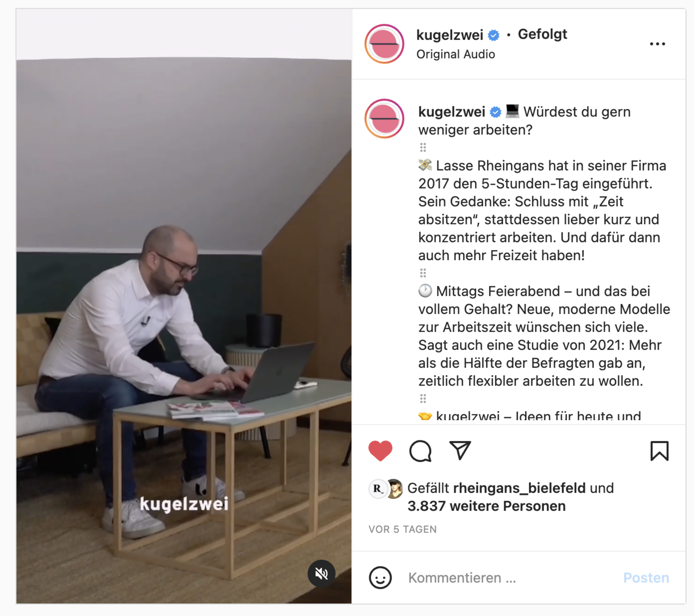Save the post with the bookmark icon
Viewport: 694px width, 616px height.
(659, 451)
